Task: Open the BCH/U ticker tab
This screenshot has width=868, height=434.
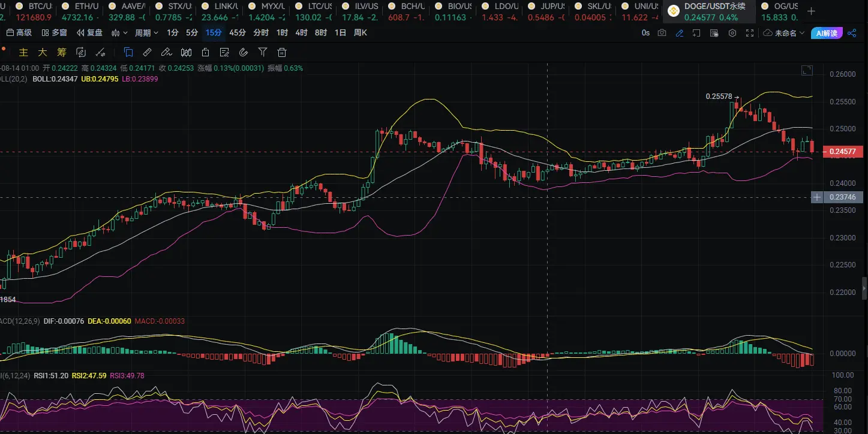Action: tap(407, 11)
